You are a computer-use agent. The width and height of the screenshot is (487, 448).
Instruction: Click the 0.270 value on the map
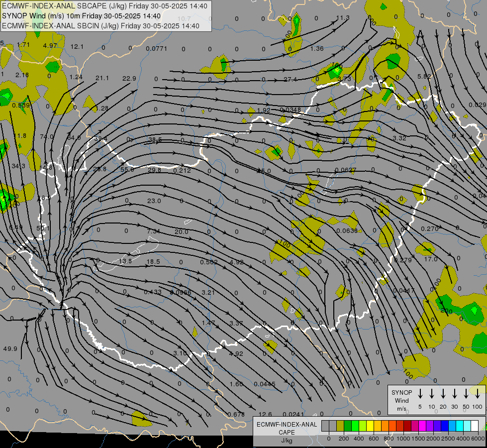point(429,229)
